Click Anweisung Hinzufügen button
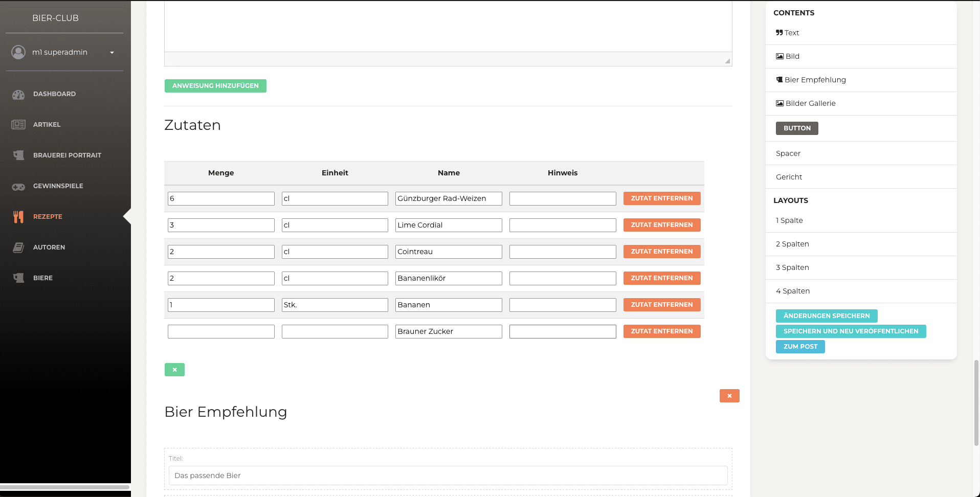980x497 pixels. (x=215, y=86)
